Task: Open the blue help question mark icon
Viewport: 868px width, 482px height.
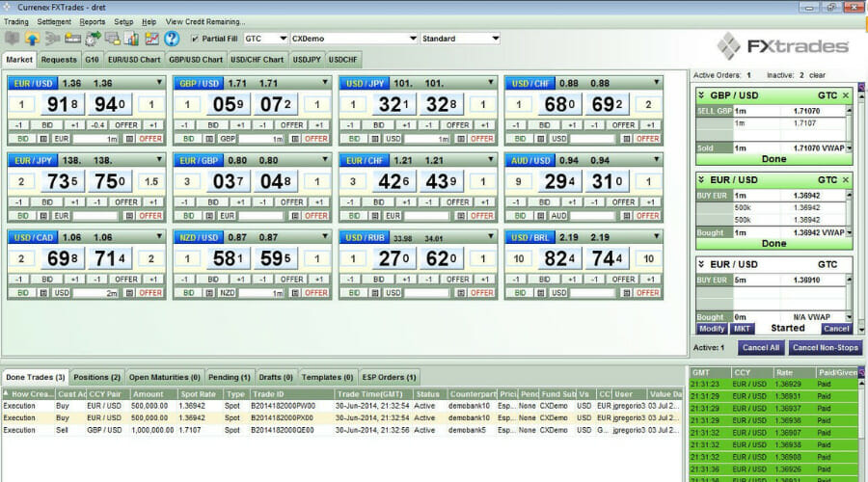Action: point(172,39)
